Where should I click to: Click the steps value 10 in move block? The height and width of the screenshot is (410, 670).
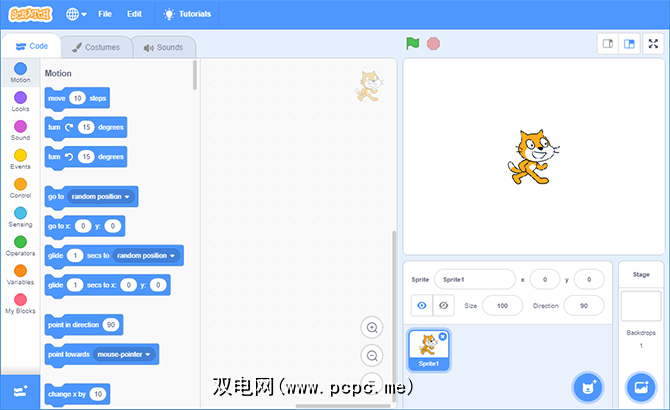click(x=77, y=98)
